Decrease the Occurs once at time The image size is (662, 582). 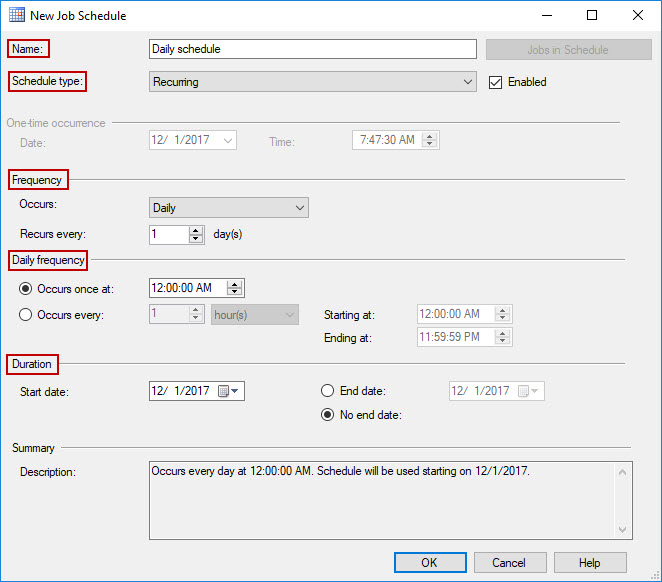pyautogui.click(x=234, y=292)
